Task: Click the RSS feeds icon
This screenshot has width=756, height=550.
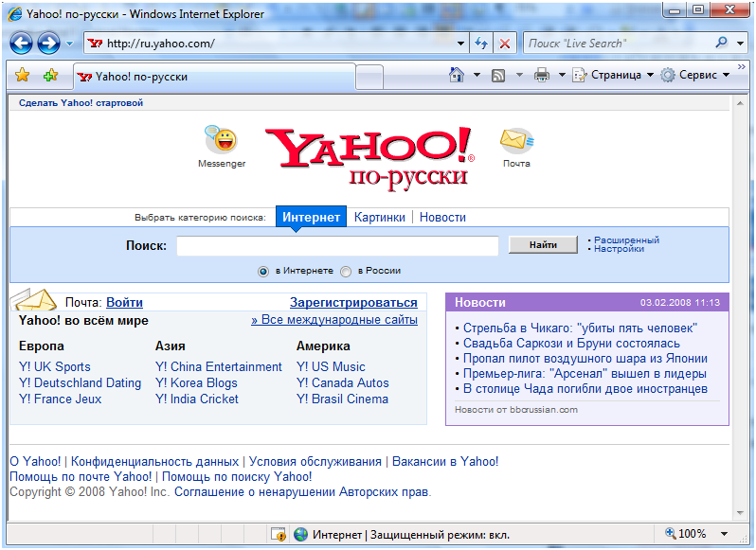Action: point(498,75)
